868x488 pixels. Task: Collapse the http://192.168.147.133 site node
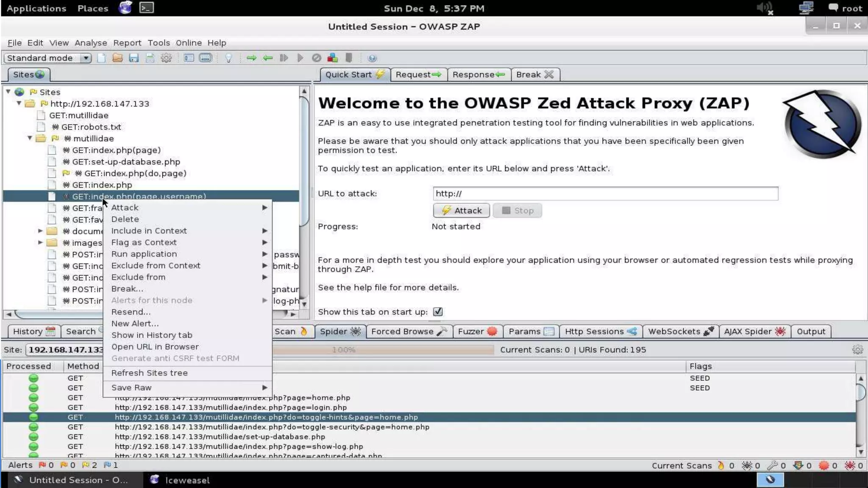[x=19, y=103]
